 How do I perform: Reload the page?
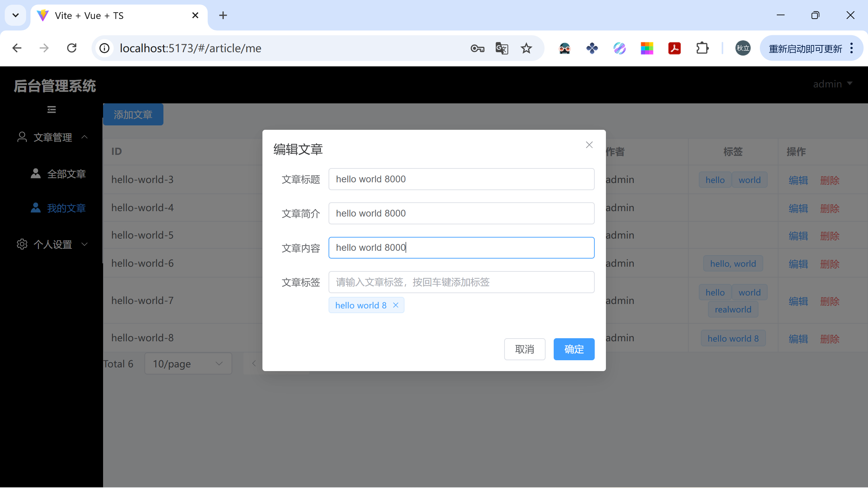(72, 48)
